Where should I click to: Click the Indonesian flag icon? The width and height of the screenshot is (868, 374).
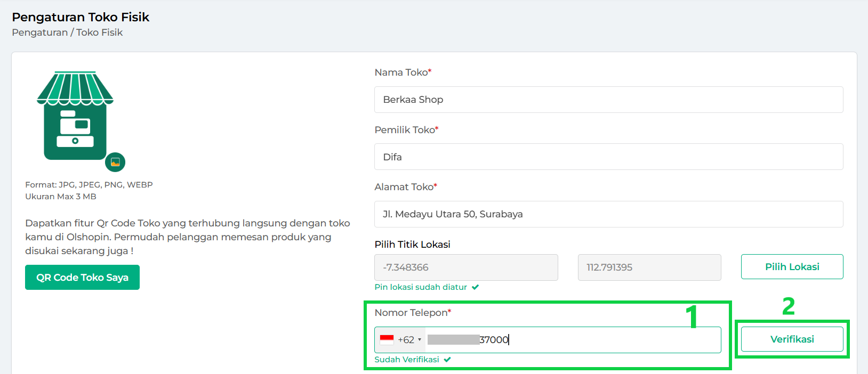[x=387, y=340]
